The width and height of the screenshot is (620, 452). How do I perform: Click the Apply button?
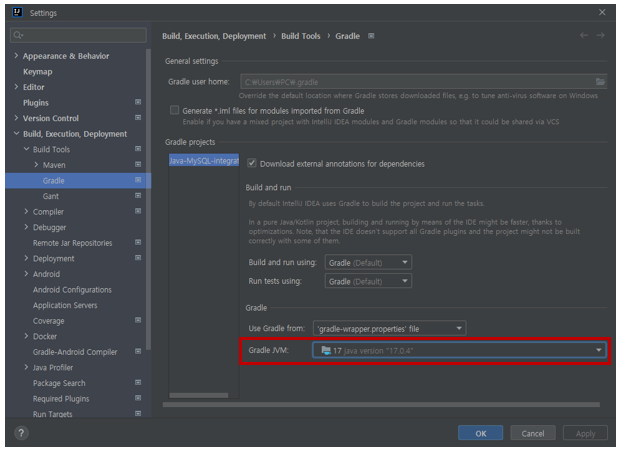point(585,433)
